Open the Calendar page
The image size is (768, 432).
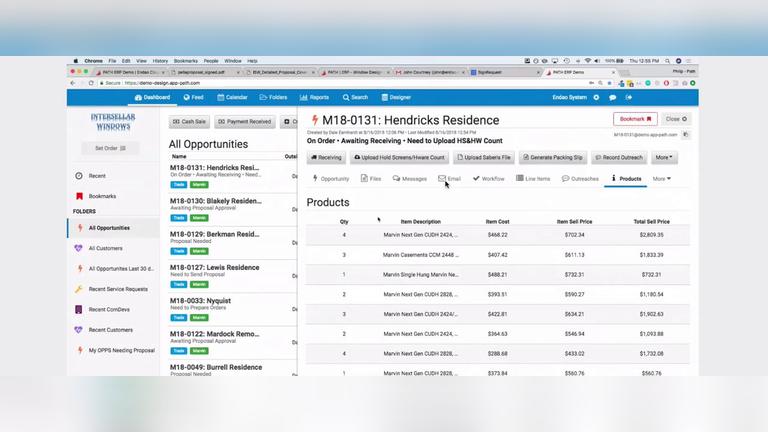click(x=232, y=97)
